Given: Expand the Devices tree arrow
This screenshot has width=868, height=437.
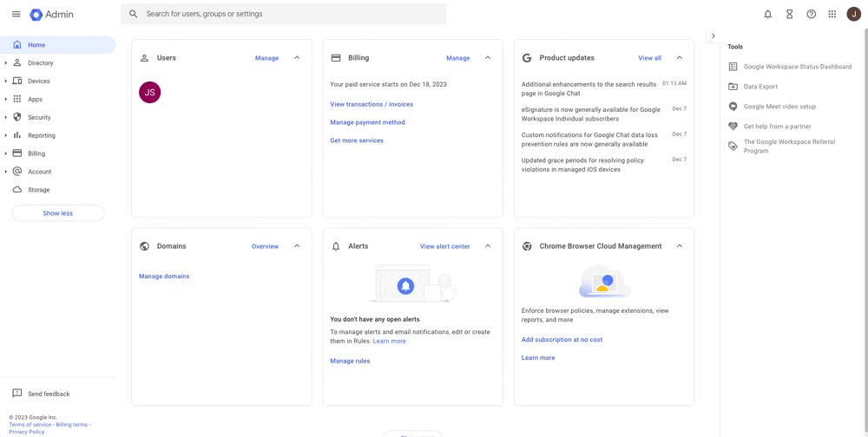Looking at the screenshot, I should (5, 82).
